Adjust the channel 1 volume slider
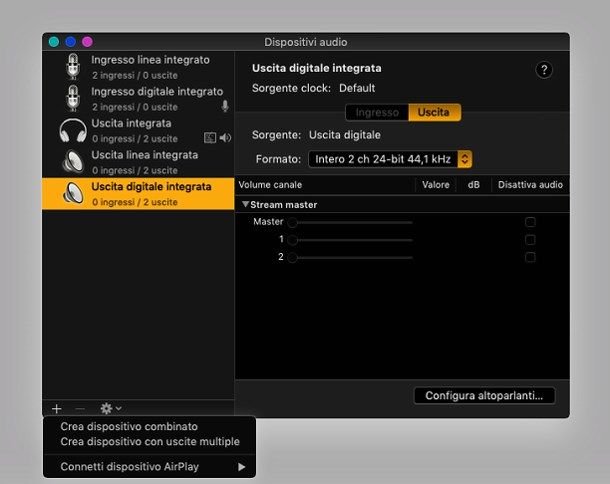The height and width of the screenshot is (484, 610). click(351, 240)
